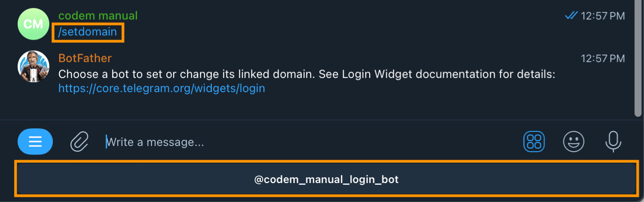Focus the Write a message input field
This screenshot has height=202, width=644.
(308, 142)
